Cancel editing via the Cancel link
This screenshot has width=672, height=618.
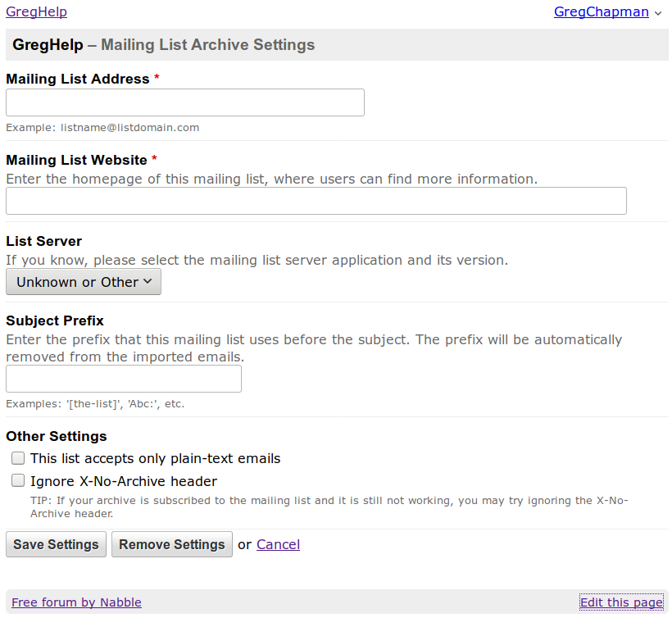(278, 544)
